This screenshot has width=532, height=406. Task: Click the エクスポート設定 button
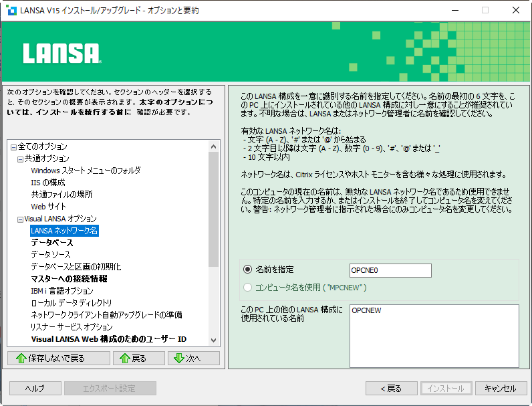point(110,389)
